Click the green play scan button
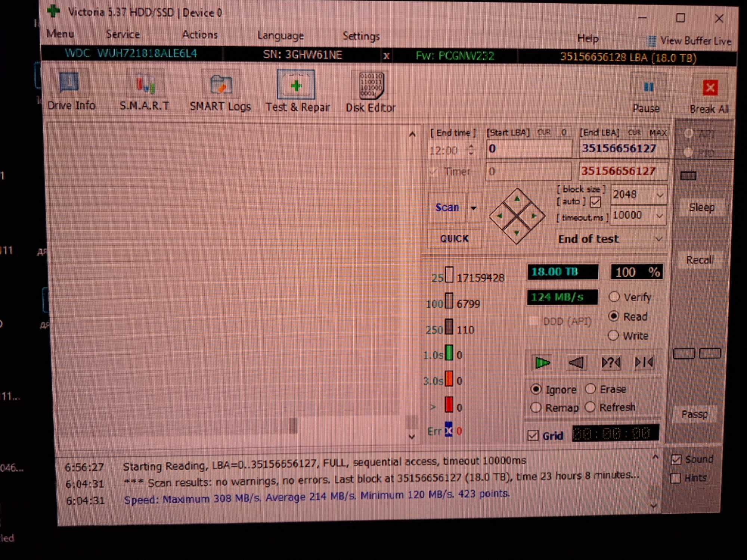The image size is (747, 560). (542, 363)
